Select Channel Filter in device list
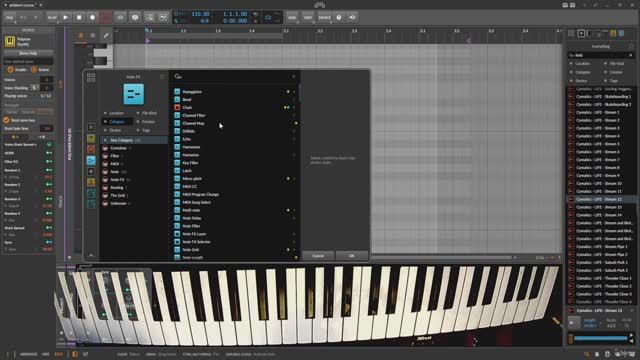This screenshot has height=360, width=640. (235, 116)
